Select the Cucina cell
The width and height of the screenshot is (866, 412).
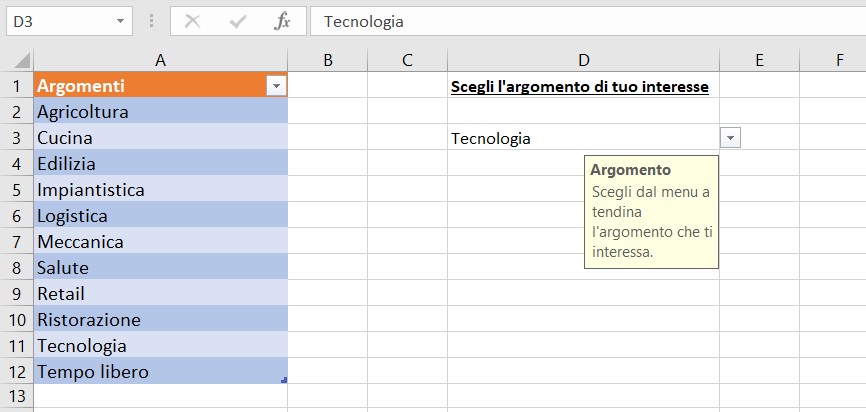(160, 138)
